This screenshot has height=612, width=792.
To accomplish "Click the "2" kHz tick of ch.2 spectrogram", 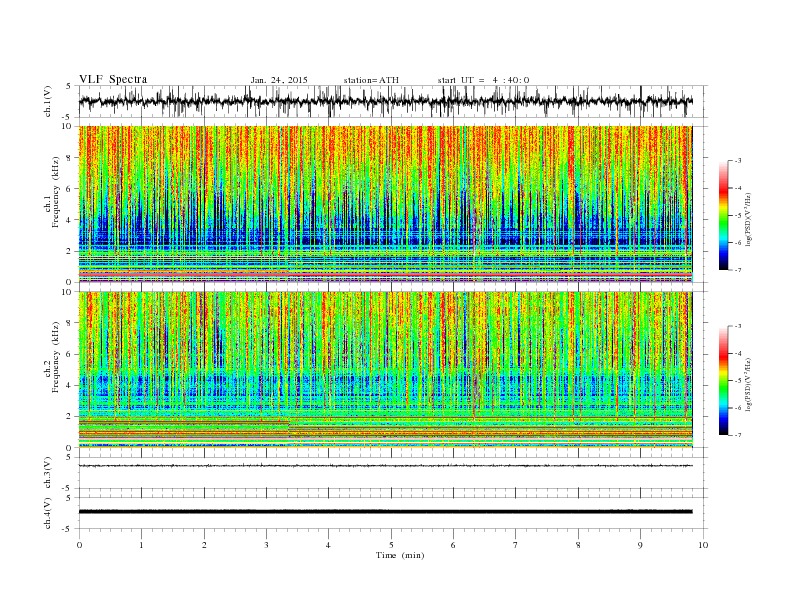I will click(70, 417).
